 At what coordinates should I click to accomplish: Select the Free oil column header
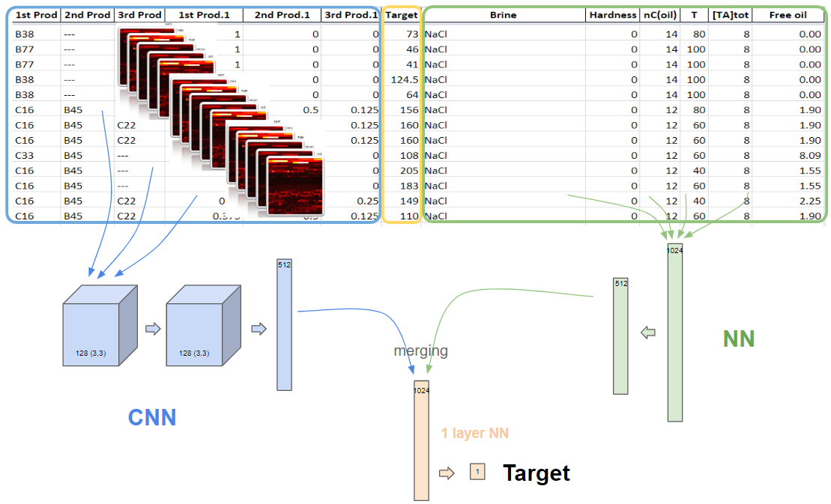click(x=788, y=15)
